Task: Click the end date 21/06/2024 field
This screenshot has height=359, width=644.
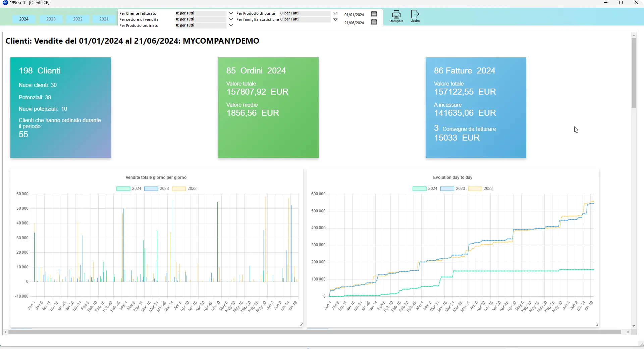Action: point(354,23)
